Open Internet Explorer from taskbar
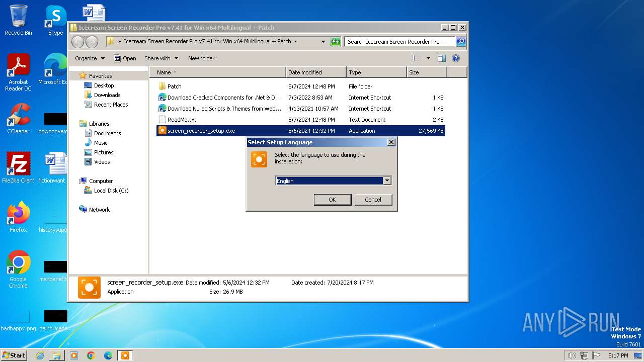 (x=40, y=355)
